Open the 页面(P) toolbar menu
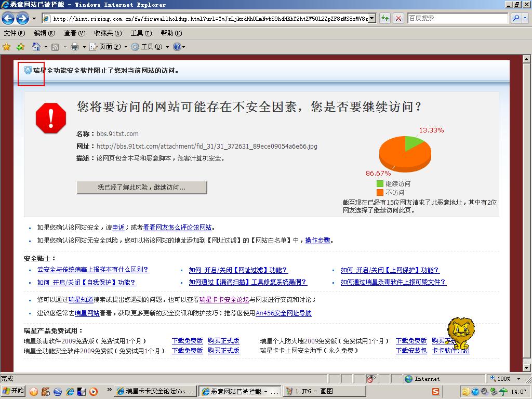The image size is (532, 399). [108, 47]
